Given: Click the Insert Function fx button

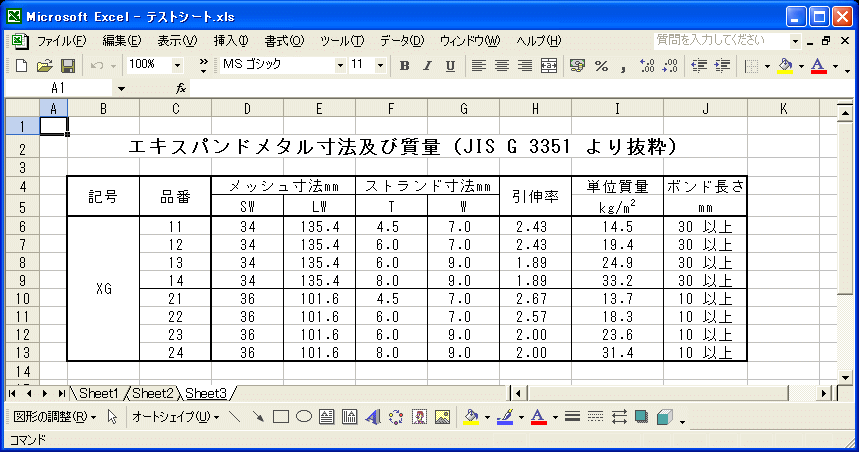Looking at the screenshot, I should (181, 88).
